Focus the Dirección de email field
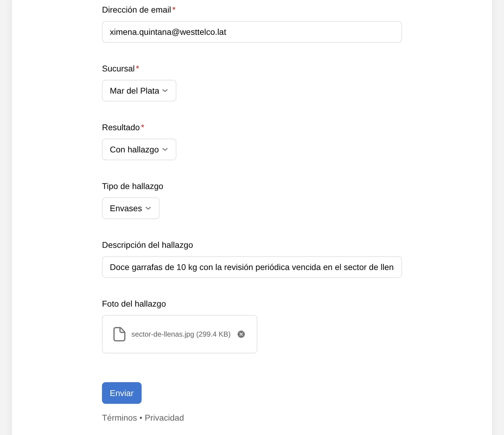Screen dimensions: 504x435 [x=252, y=32]
